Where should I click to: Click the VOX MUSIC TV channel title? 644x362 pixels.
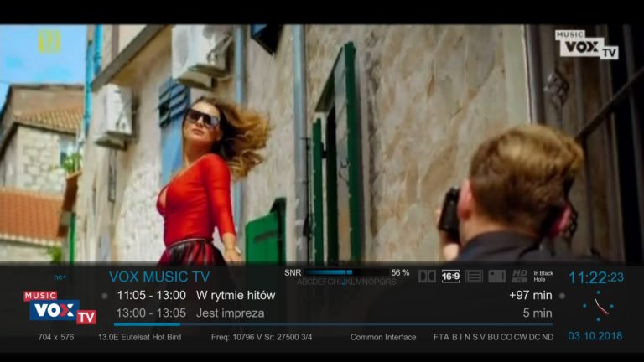point(159,276)
